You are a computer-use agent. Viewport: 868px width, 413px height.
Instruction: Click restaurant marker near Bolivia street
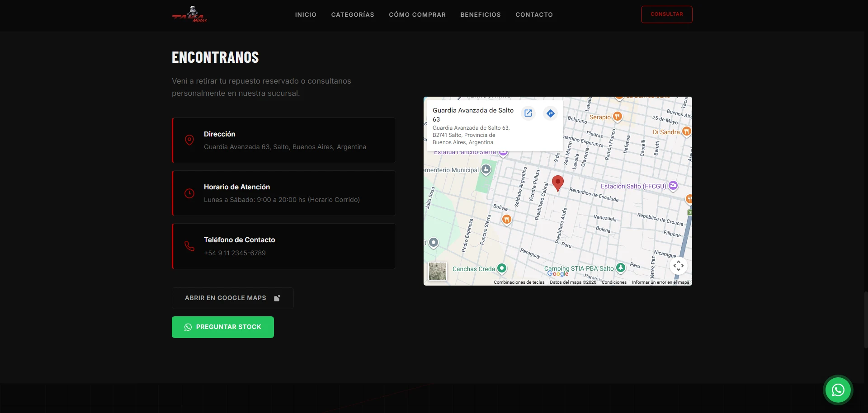coord(507,220)
